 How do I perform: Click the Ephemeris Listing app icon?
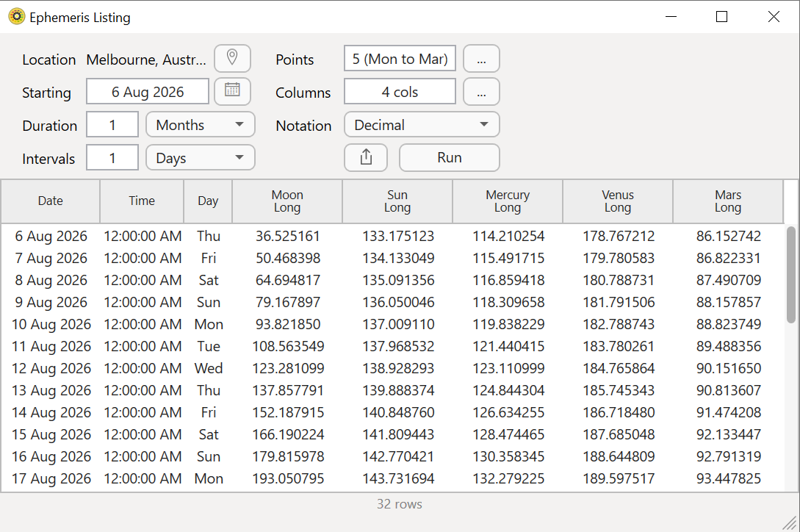tap(16, 17)
